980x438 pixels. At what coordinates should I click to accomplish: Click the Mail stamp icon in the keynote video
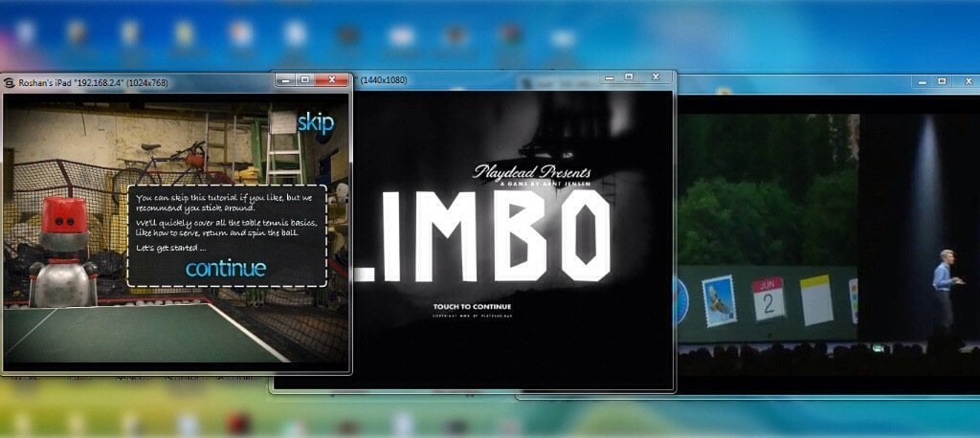(719, 300)
